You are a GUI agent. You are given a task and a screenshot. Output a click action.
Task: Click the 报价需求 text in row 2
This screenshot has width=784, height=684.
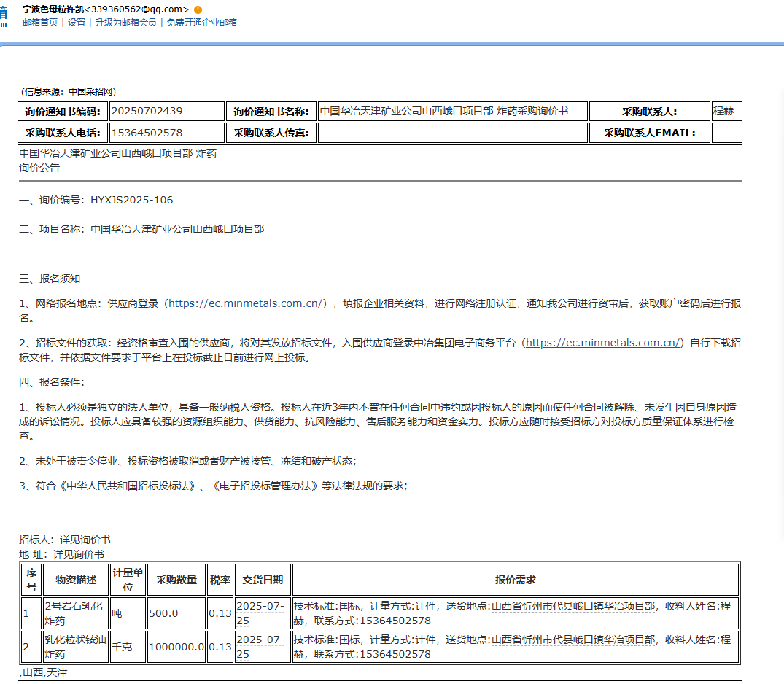click(x=515, y=647)
